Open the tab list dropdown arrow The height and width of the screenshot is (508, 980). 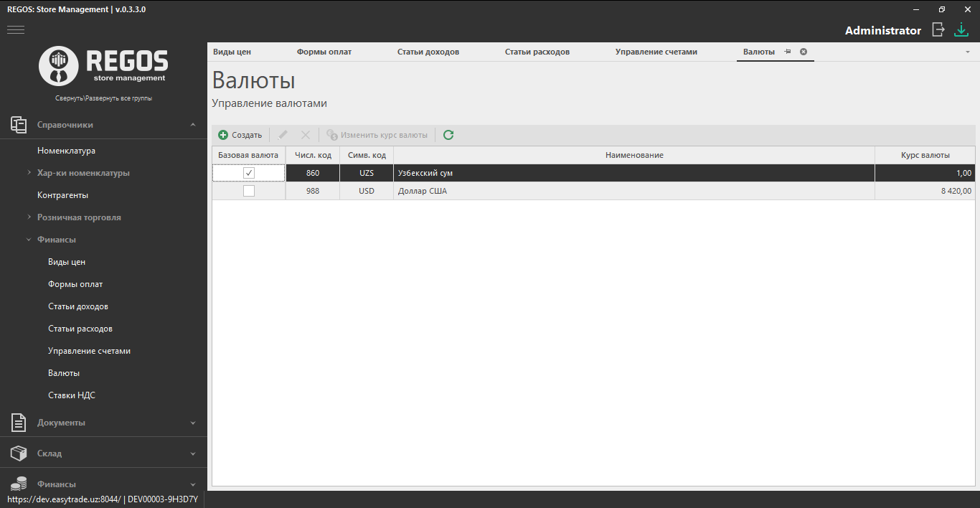pyautogui.click(x=967, y=52)
